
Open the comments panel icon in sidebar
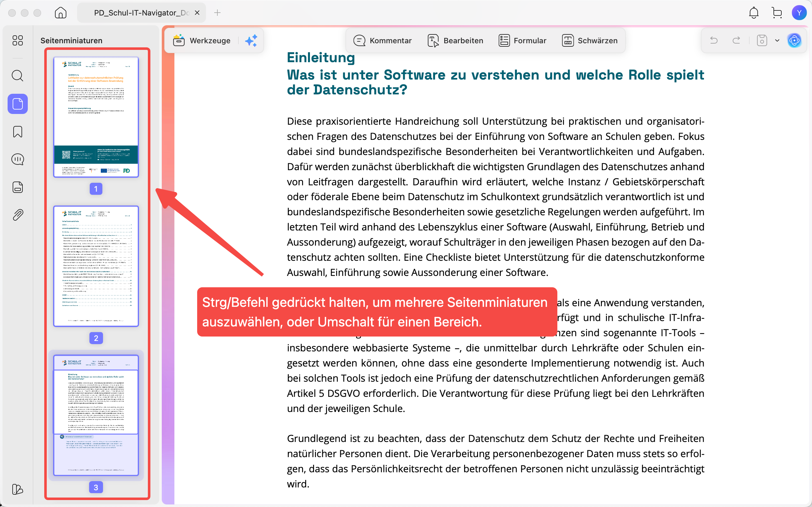click(17, 159)
